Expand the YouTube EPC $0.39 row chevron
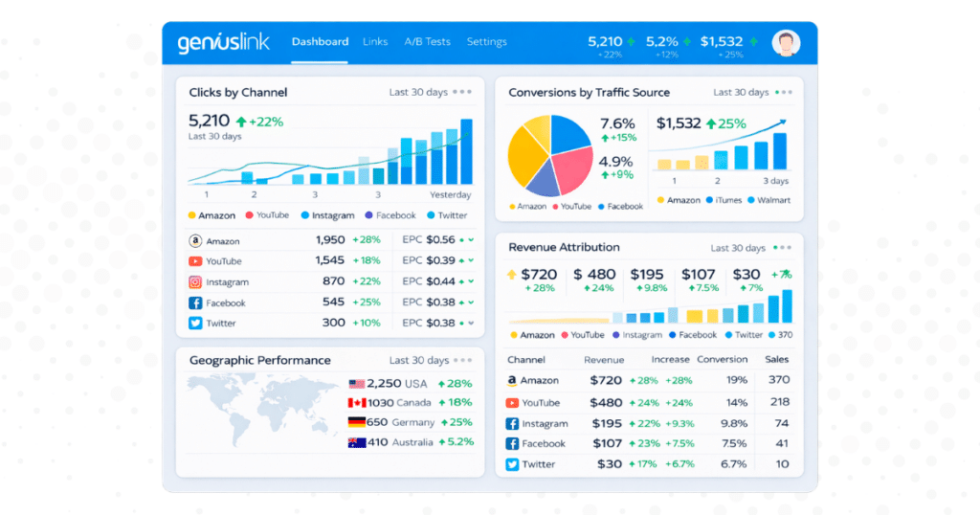Screen dimensions: 980x515 click(471, 260)
